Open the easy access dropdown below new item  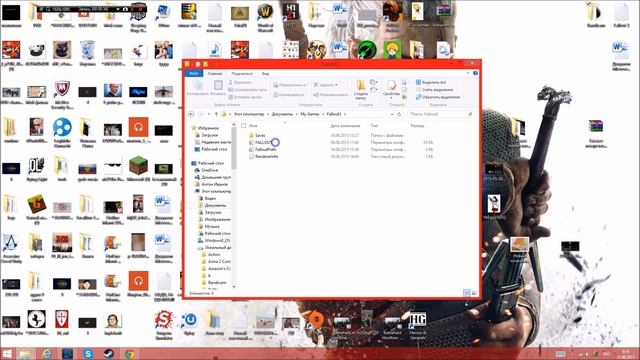[x=373, y=89]
